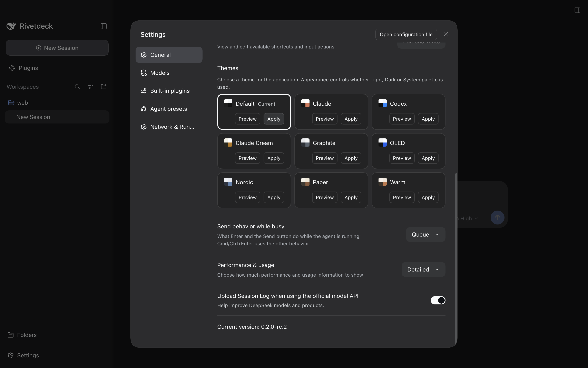Click the settings dialog vertical scrollbar

point(456,259)
